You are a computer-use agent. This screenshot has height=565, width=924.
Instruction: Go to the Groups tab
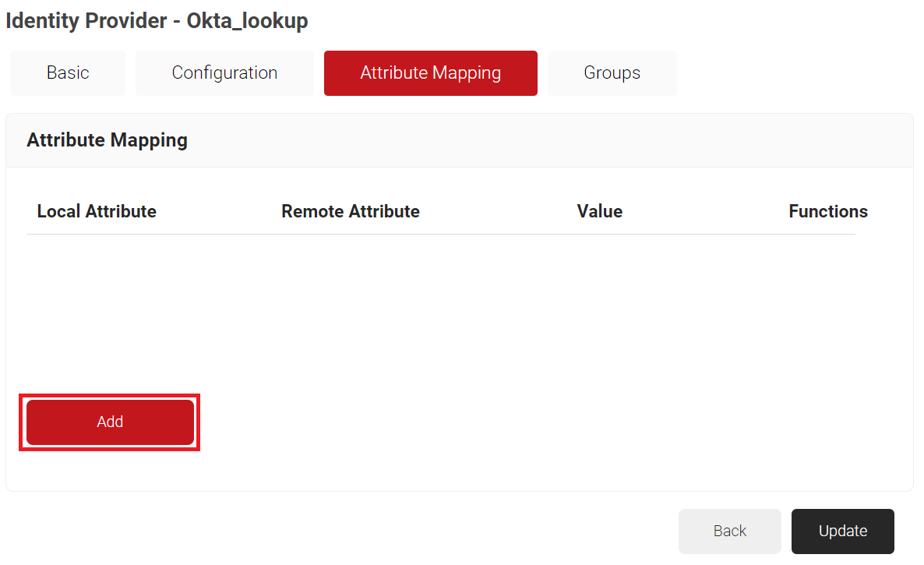[612, 73]
